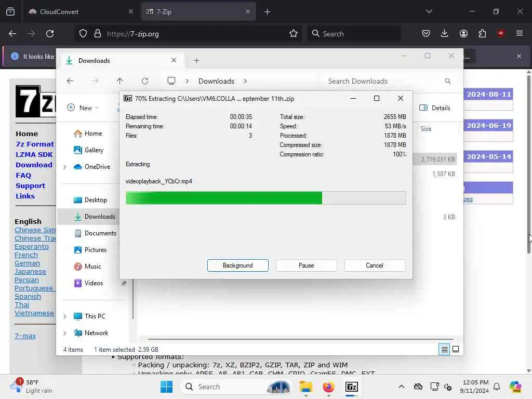Open the weather widget showing 58°F
The height and width of the screenshot is (399, 532).
(x=31, y=387)
